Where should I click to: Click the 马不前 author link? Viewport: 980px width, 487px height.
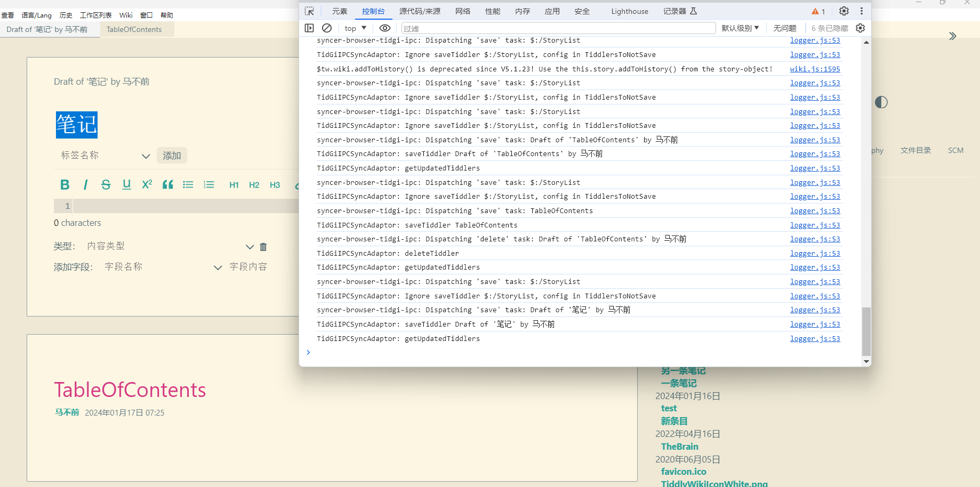point(67,412)
